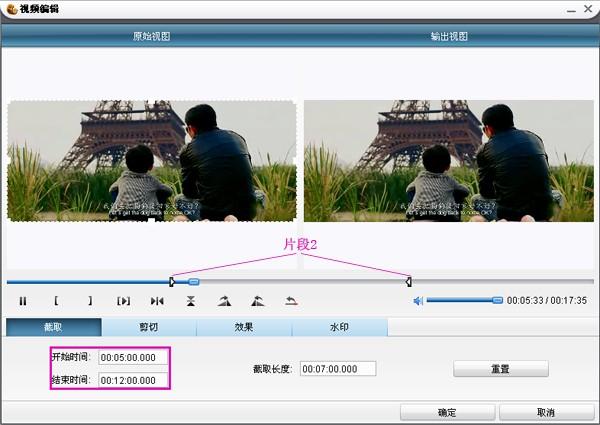
Task: Click the rotate left icon
Action: (x=258, y=301)
